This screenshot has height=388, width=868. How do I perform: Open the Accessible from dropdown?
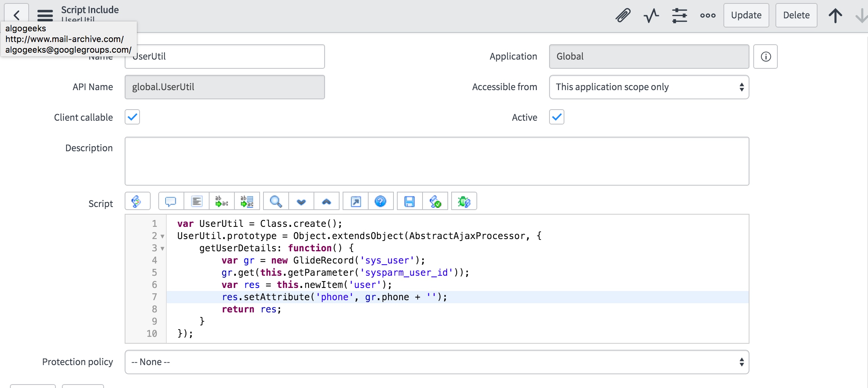pyautogui.click(x=649, y=87)
